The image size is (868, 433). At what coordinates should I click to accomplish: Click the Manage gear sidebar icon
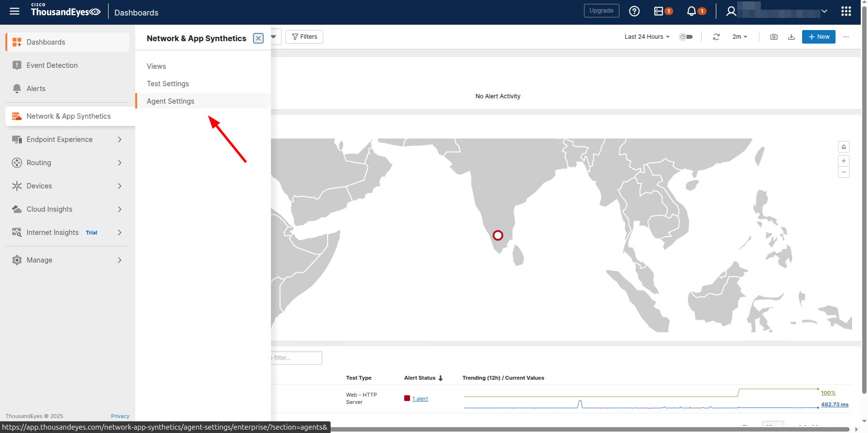(x=17, y=260)
